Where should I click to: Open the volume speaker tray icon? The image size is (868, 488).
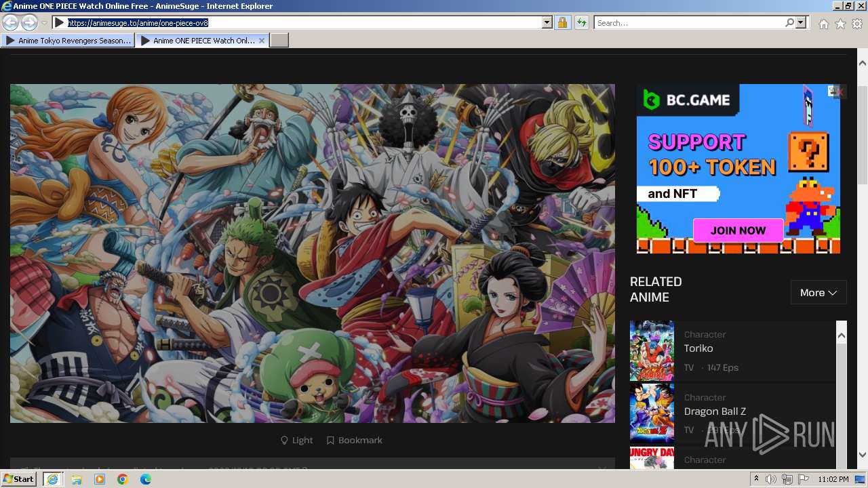771,479
